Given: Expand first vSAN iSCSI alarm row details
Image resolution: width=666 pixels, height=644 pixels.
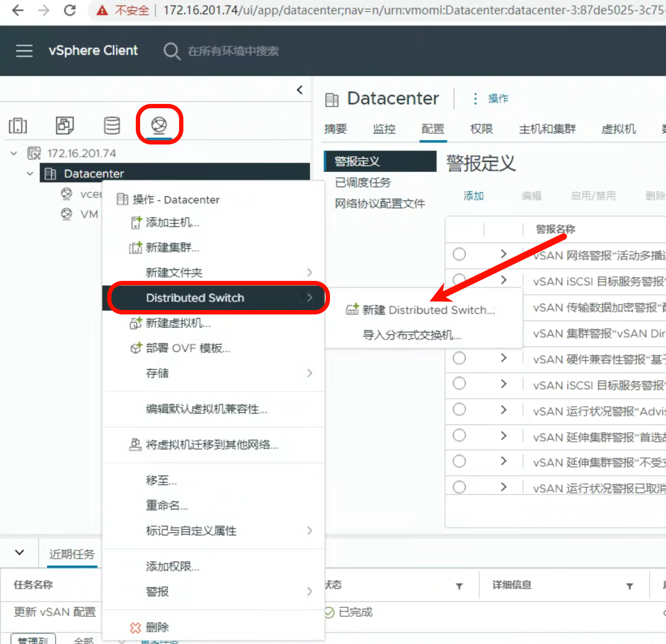Looking at the screenshot, I should [504, 280].
